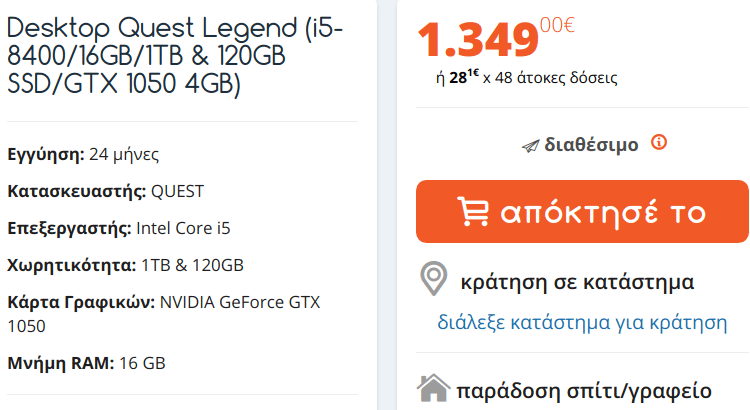The width and height of the screenshot is (750, 410).
Task: Click the Μνήμη RAM 16 GB line
Action: coord(86,363)
